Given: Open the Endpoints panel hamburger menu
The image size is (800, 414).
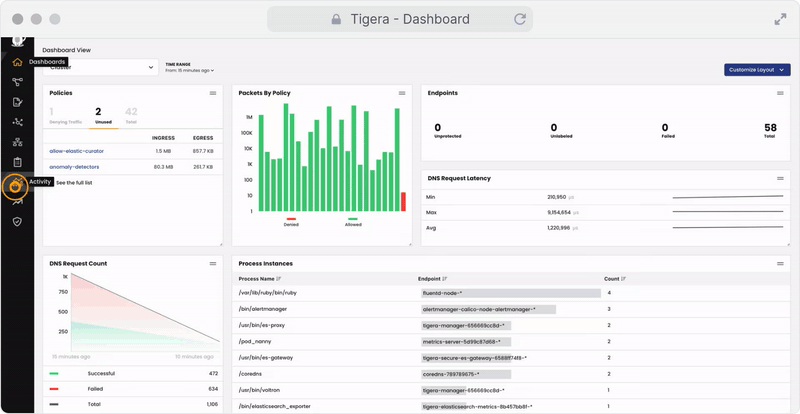Looking at the screenshot, I should [780, 93].
